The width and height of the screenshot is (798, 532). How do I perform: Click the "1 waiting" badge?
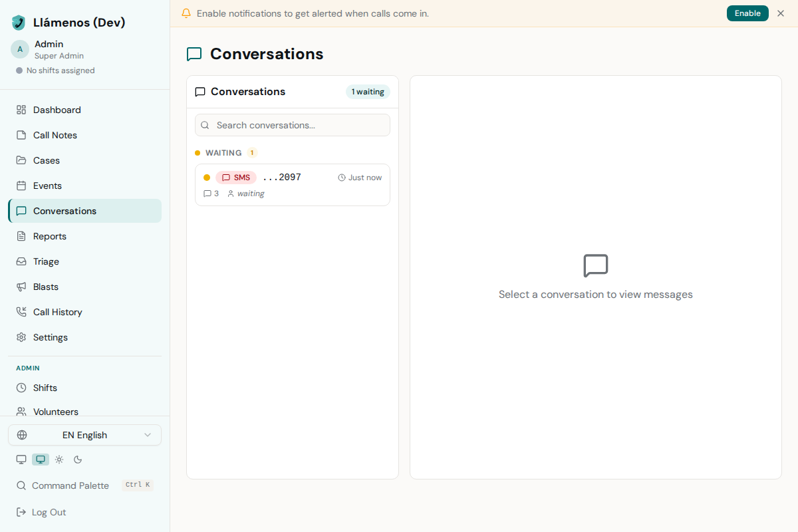pos(368,92)
